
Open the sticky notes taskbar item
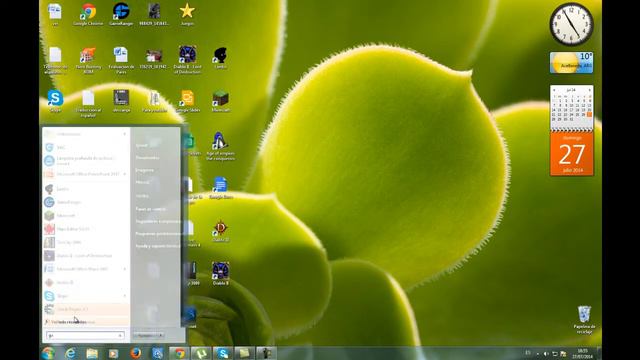[244, 353]
